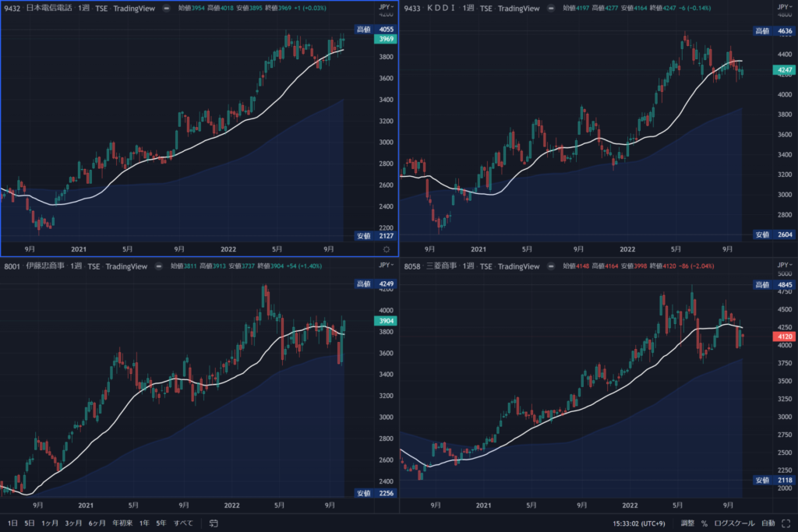
Task: Click the 8001 伊藤忠商事 symbol title
Action: [34, 266]
